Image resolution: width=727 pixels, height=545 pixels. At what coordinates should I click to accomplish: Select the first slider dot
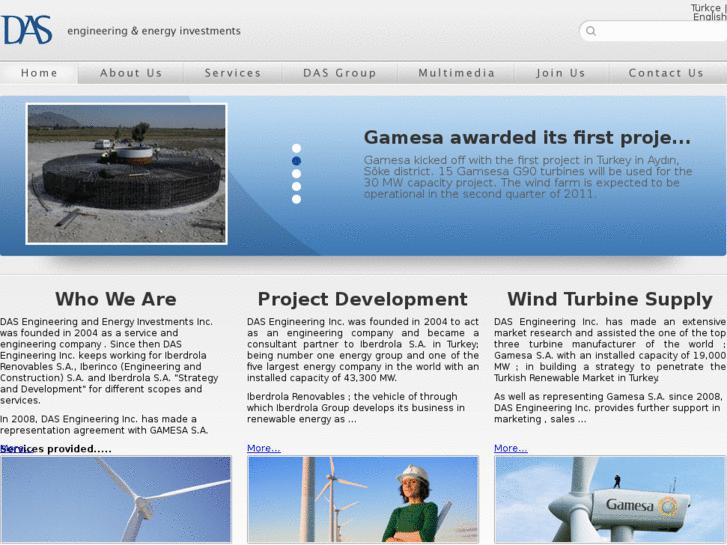pos(296,148)
